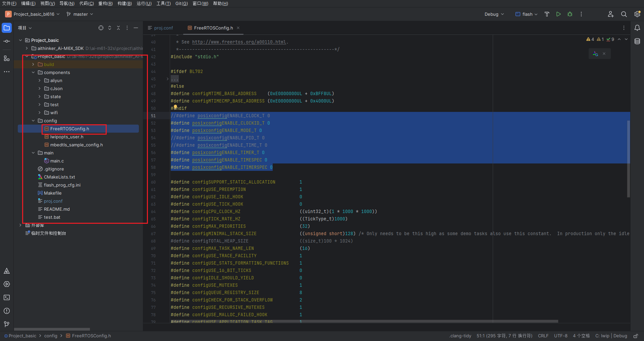Open the CMake tool window icon
This screenshot has width=644, height=341.
coord(7,271)
